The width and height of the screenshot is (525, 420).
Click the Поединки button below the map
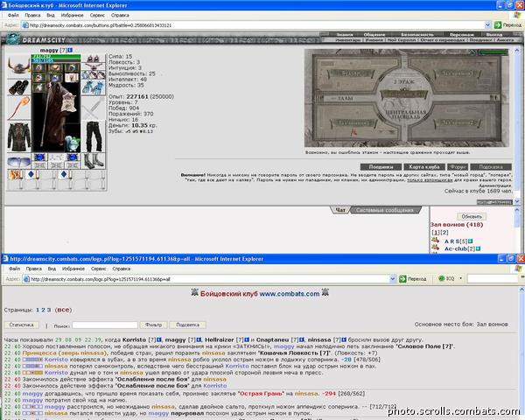click(x=381, y=167)
